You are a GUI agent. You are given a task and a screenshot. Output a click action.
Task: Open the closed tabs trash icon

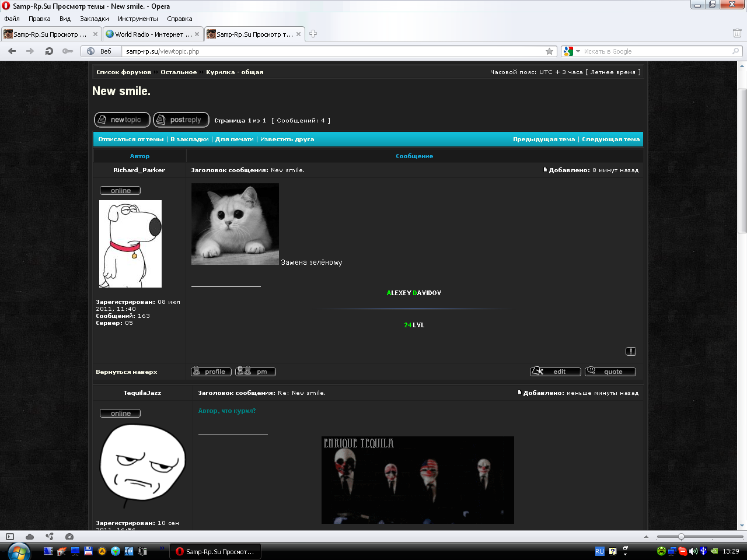point(737,33)
